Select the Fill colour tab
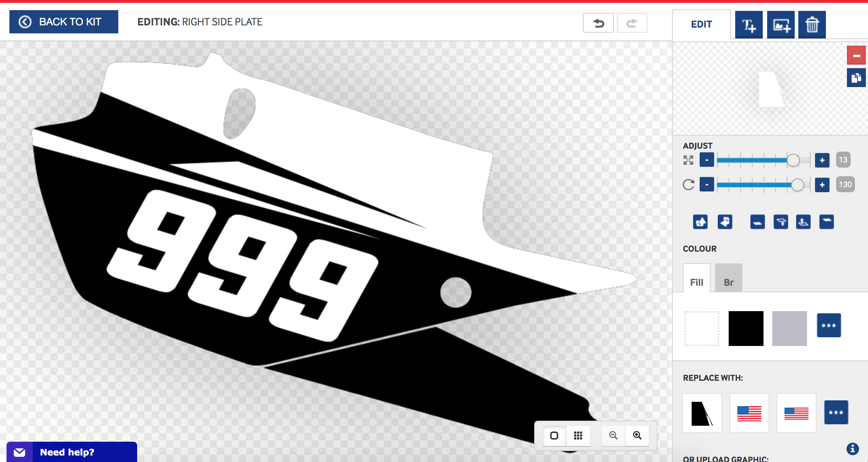This screenshot has width=868, height=462. (x=696, y=282)
